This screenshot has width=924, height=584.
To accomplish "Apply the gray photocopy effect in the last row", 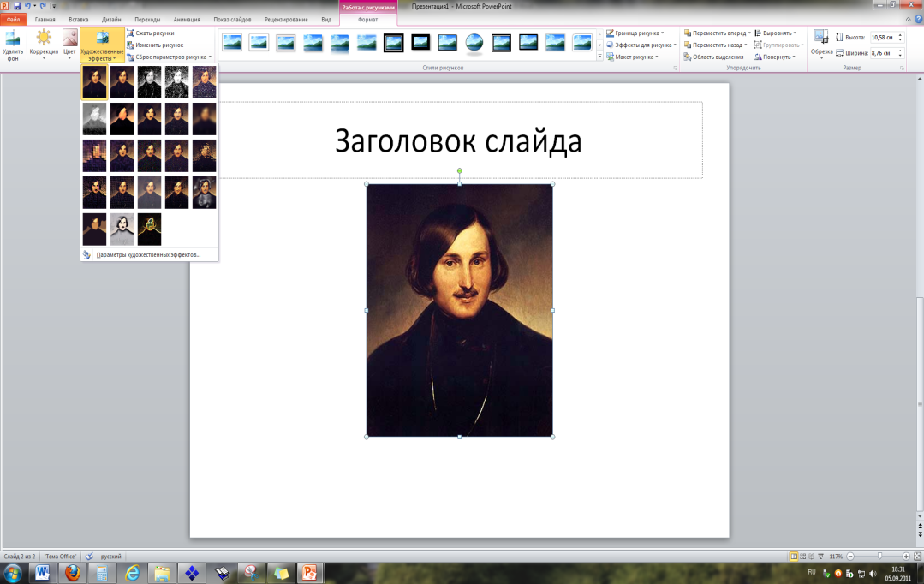I will pyautogui.click(x=122, y=229).
